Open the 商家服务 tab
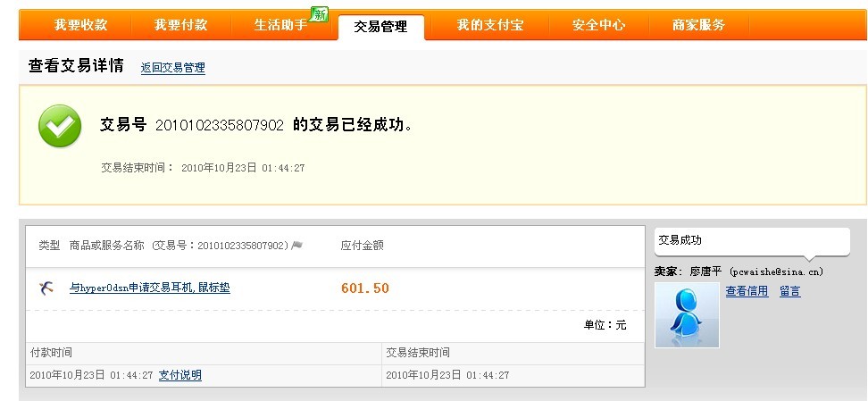The image size is (868, 401). [698, 25]
